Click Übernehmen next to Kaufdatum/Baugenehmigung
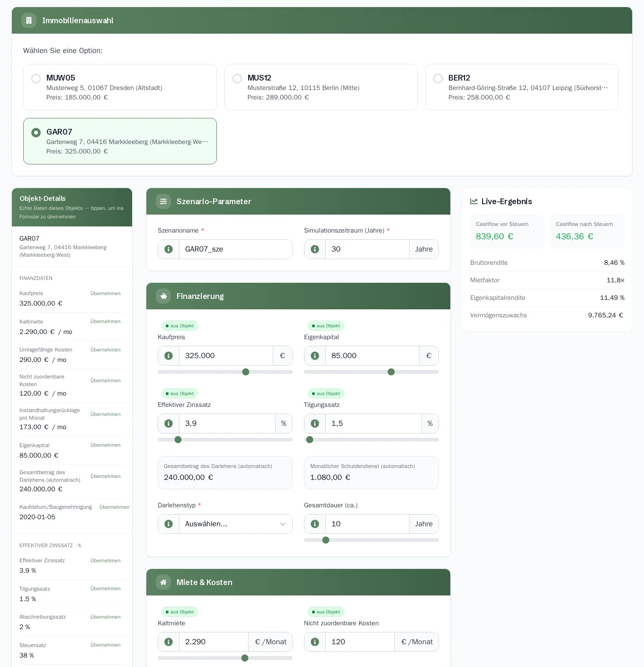The width and height of the screenshot is (644, 667). (x=115, y=507)
